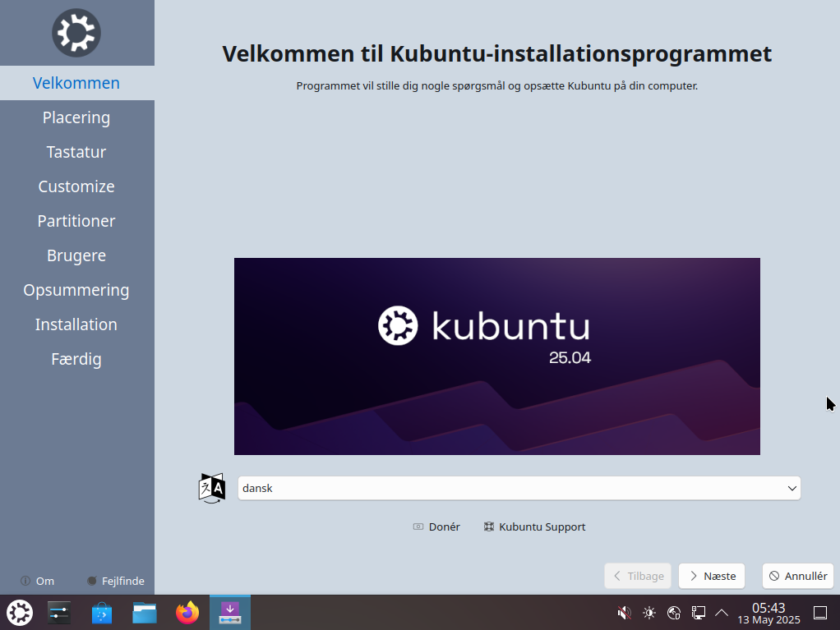The height and width of the screenshot is (630, 840).
Task: Open System Settings from the taskbar
Action: [x=59, y=612]
